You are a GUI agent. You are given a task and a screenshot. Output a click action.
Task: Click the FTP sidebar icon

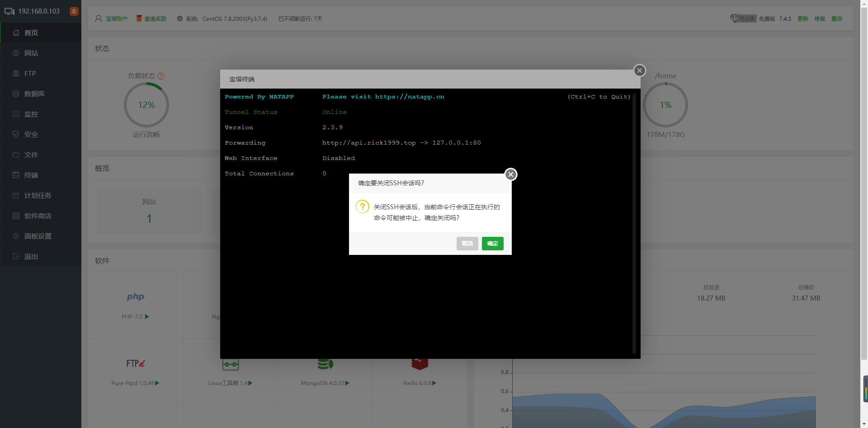coord(16,73)
